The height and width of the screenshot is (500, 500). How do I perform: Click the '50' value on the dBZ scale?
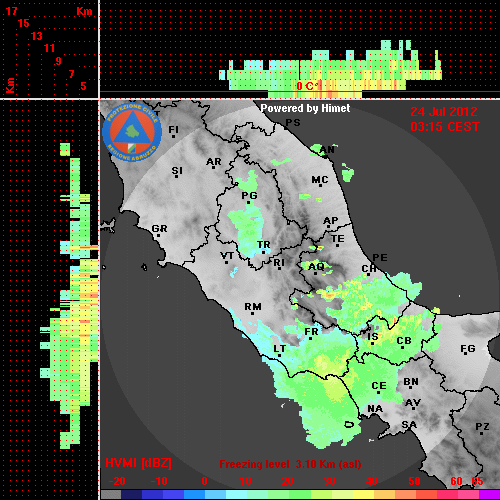(414, 481)
